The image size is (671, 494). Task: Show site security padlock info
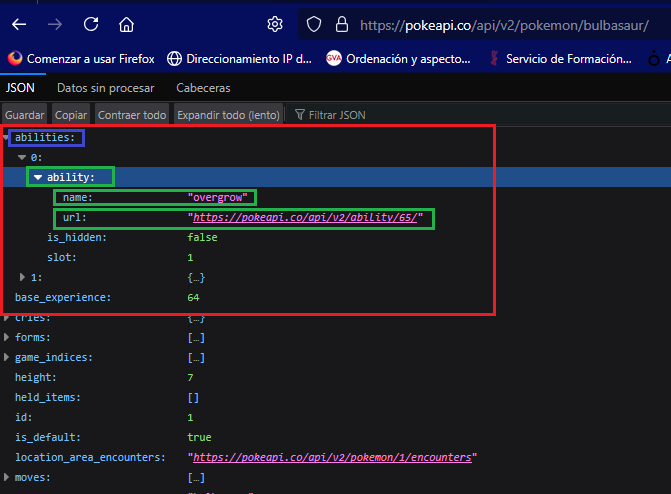coord(341,24)
